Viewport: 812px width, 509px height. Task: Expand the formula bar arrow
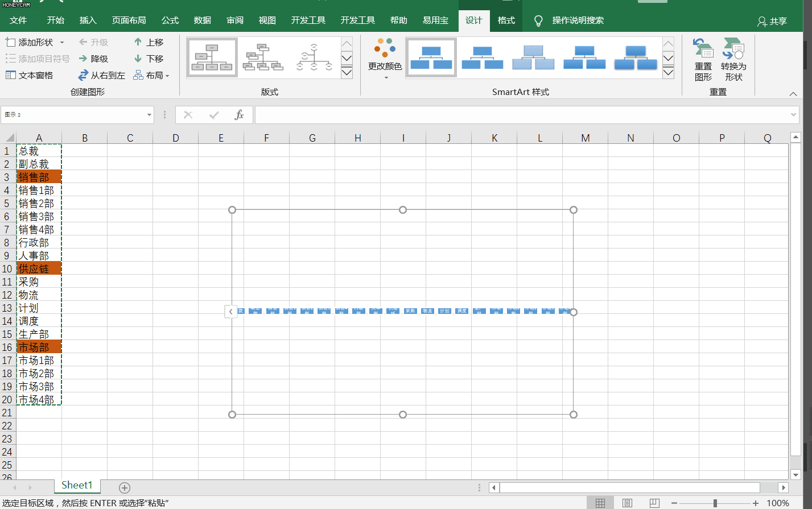(x=794, y=115)
